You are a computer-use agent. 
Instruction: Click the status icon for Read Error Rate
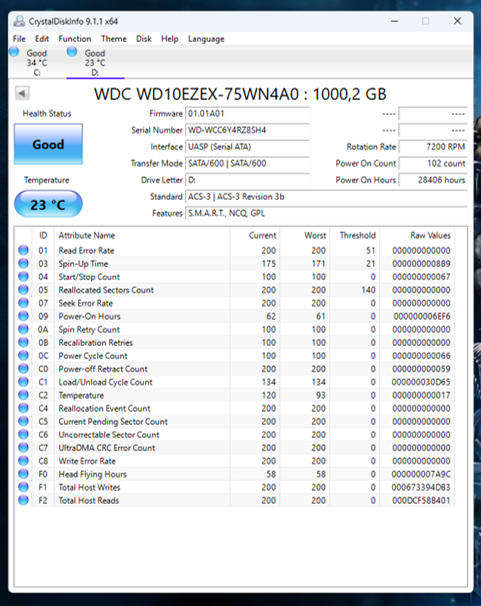[x=23, y=250]
